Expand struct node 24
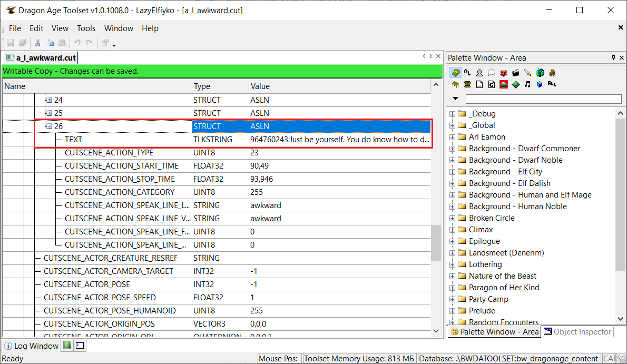 coord(49,100)
